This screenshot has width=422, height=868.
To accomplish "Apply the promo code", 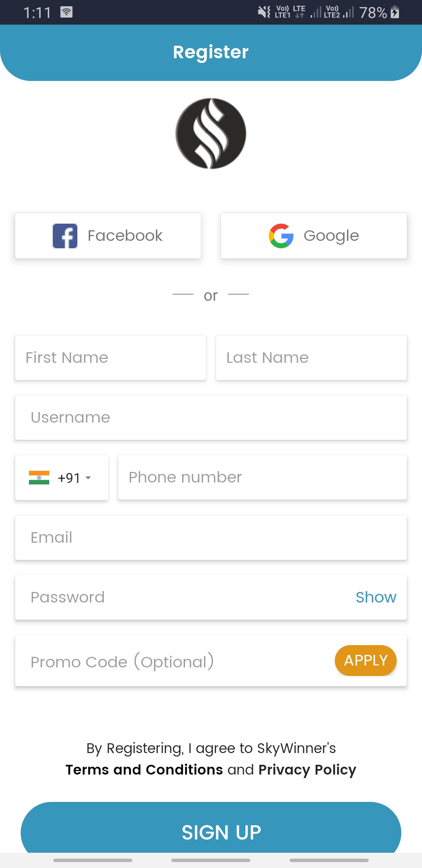I will pos(365,660).
